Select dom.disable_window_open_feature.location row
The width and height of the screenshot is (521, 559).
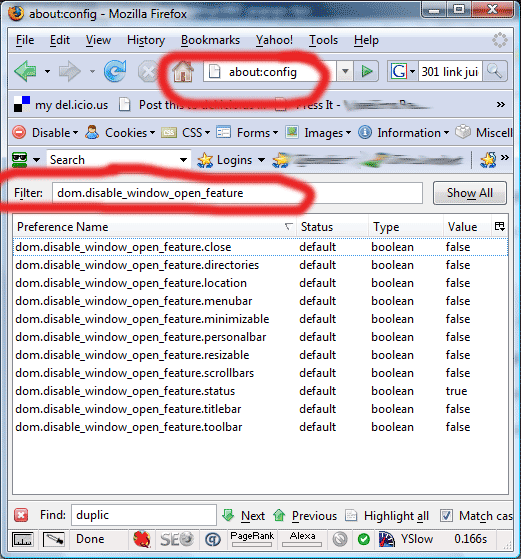click(260, 283)
